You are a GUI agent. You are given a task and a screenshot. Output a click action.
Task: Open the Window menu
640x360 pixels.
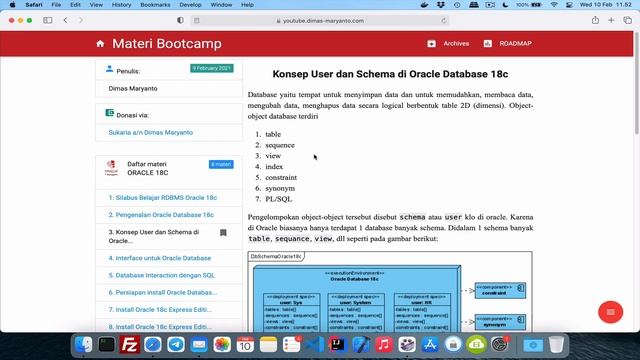pos(221,5)
